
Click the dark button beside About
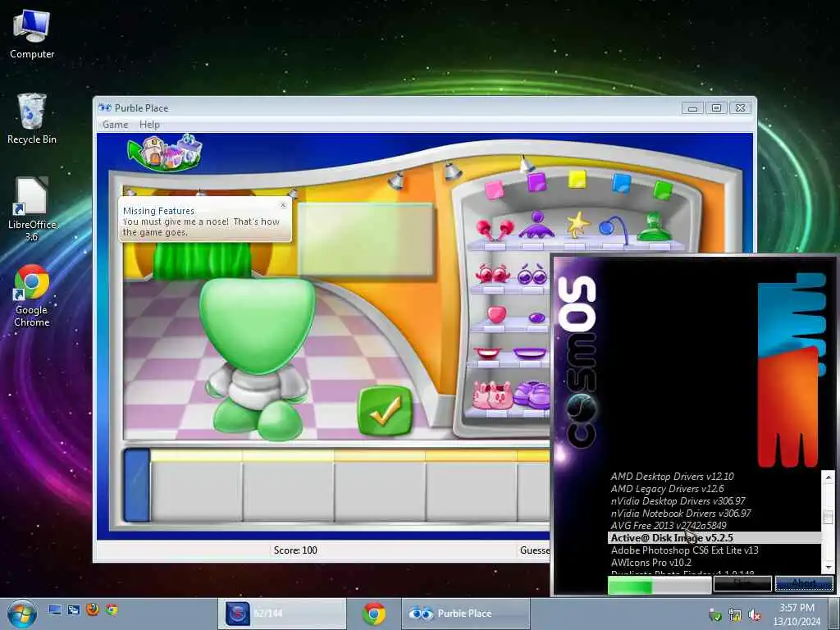(742, 583)
